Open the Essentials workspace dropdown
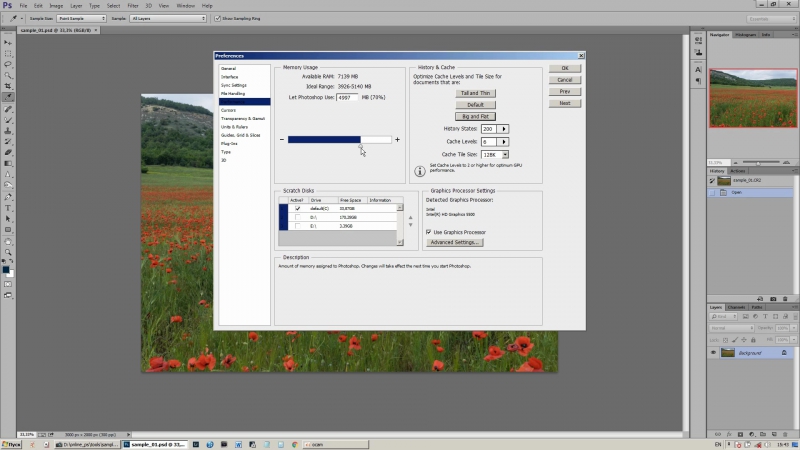800x450 pixels. coord(771,19)
